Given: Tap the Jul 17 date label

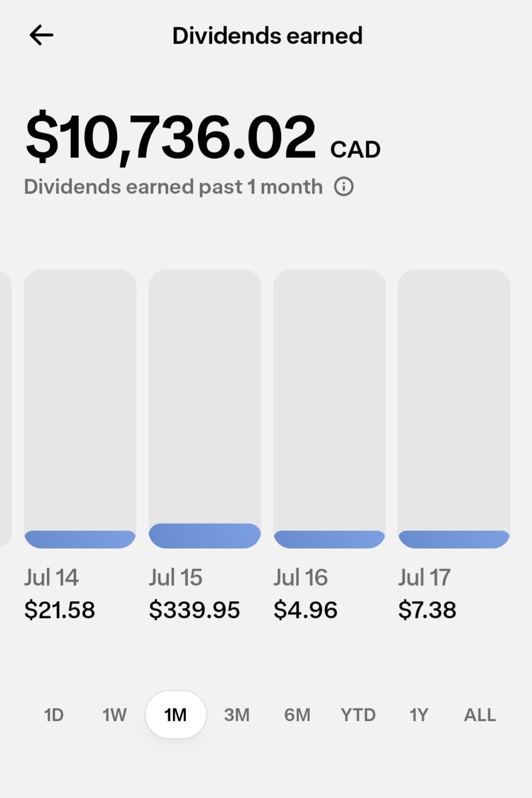Looking at the screenshot, I should [424, 577].
